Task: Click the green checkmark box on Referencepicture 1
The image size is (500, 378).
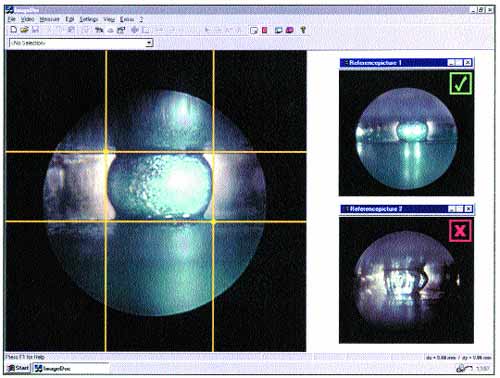Action: (461, 83)
